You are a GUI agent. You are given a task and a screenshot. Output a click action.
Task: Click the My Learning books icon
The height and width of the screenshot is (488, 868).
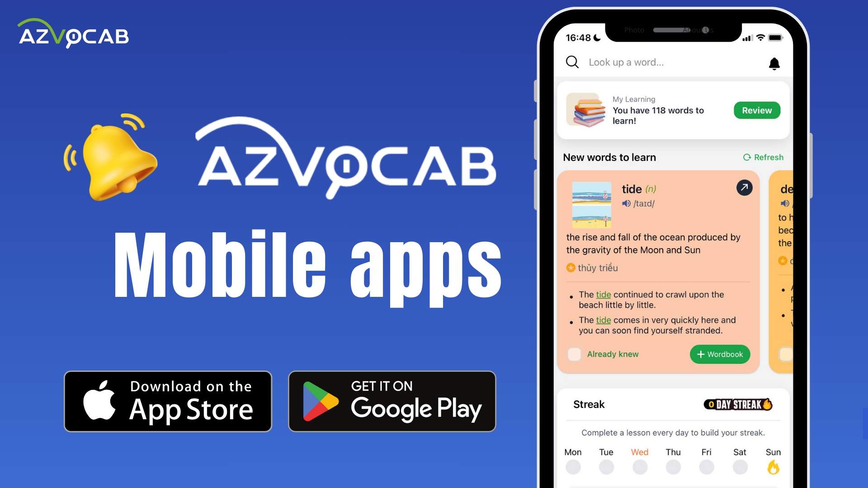587,110
